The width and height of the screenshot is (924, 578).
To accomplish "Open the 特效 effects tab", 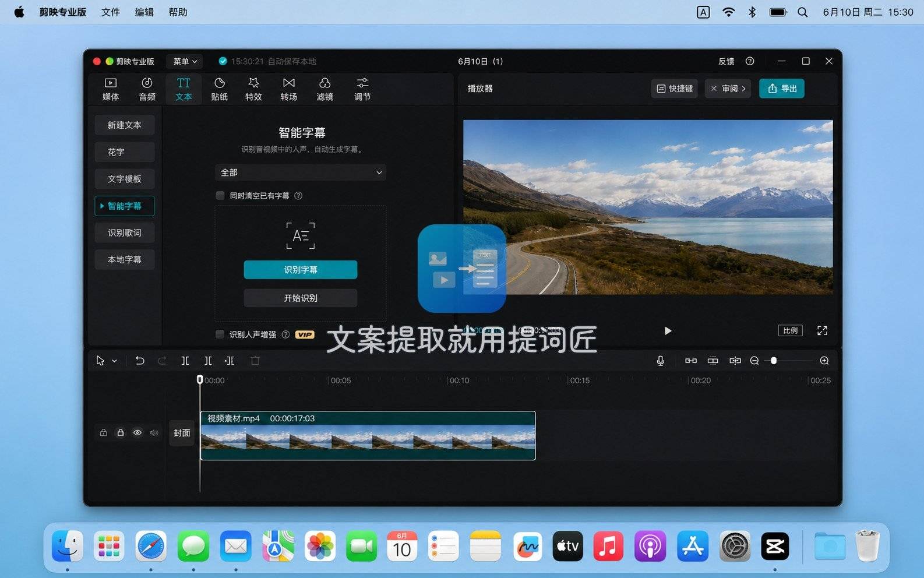I will click(x=253, y=89).
